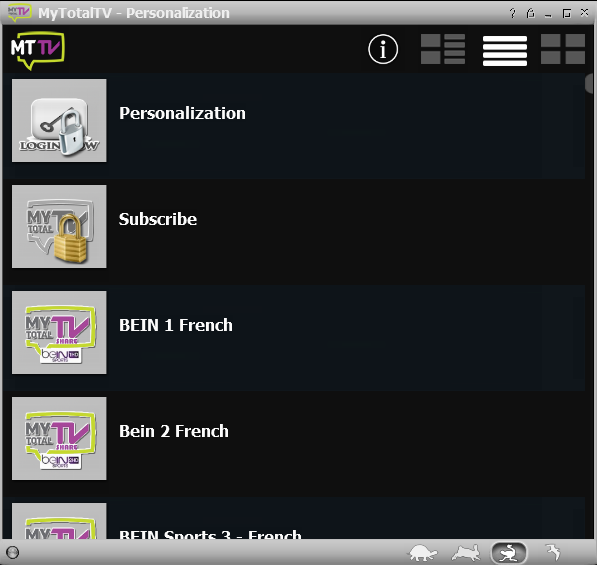This screenshot has height=565, width=597.
Task: Select turtle slow speed icon
Action: (423, 552)
